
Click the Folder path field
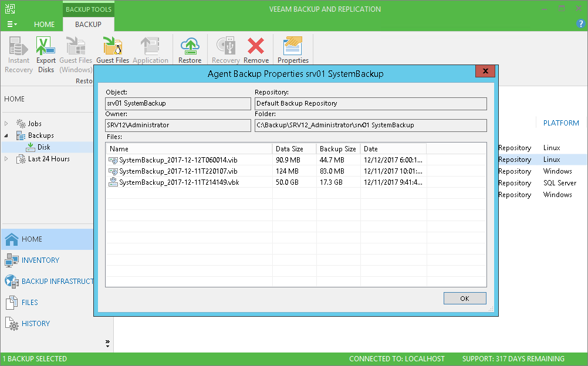(x=370, y=126)
